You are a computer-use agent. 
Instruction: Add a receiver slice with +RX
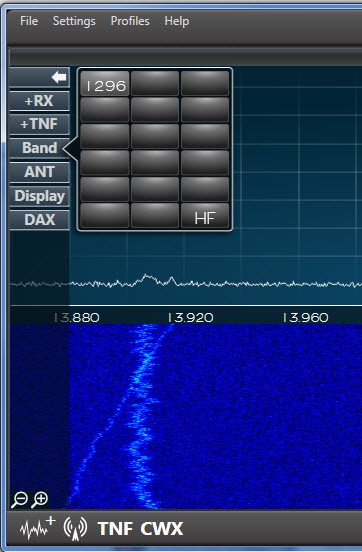(x=39, y=101)
